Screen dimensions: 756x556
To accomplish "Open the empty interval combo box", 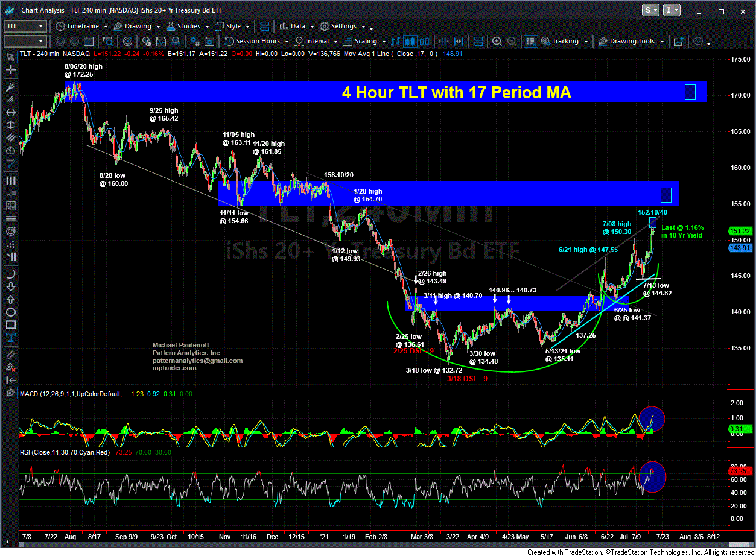I will pyautogui.click(x=25, y=41).
